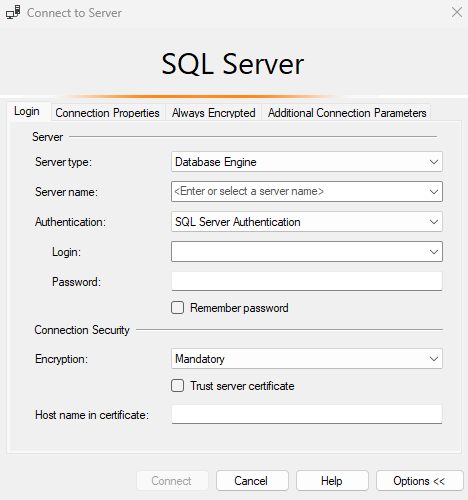Click the 'Authentication:' label

tap(70, 222)
